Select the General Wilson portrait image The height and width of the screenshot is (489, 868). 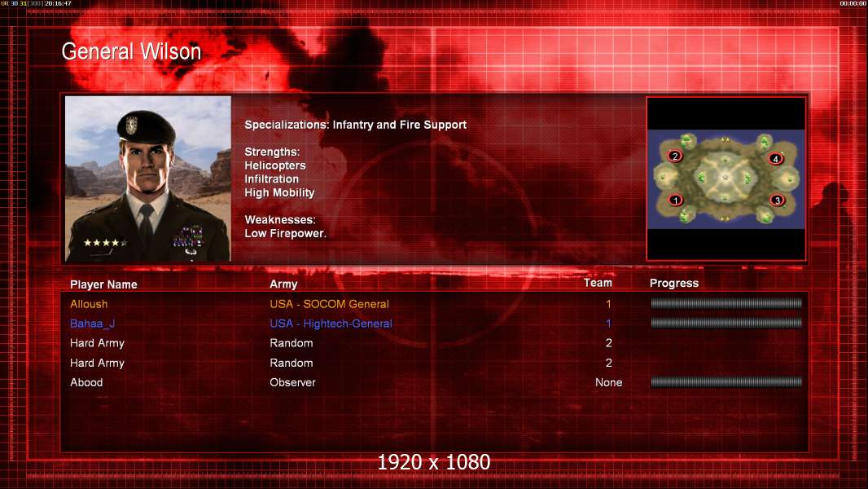[x=148, y=178]
